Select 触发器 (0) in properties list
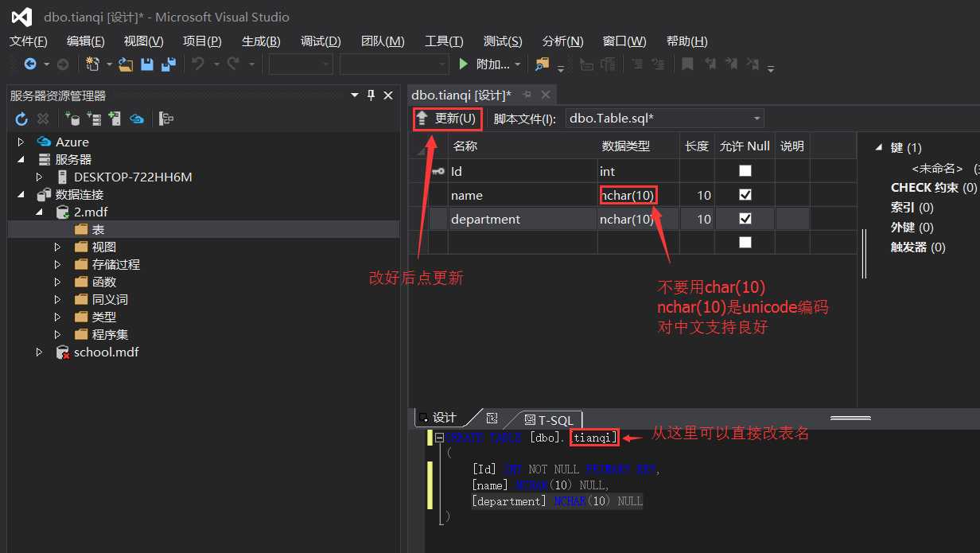The height and width of the screenshot is (553, 980). pyautogui.click(x=918, y=247)
